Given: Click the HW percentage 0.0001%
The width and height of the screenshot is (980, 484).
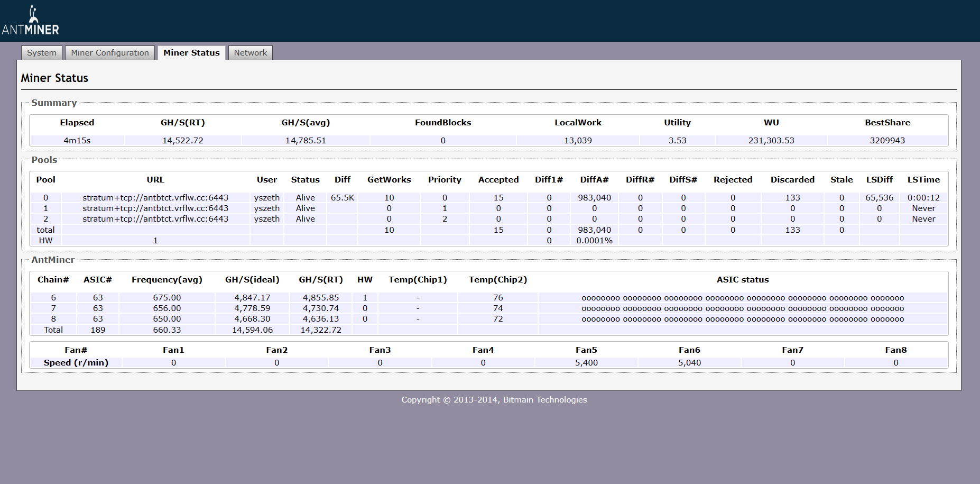Looking at the screenshot, I should [595, 241].
